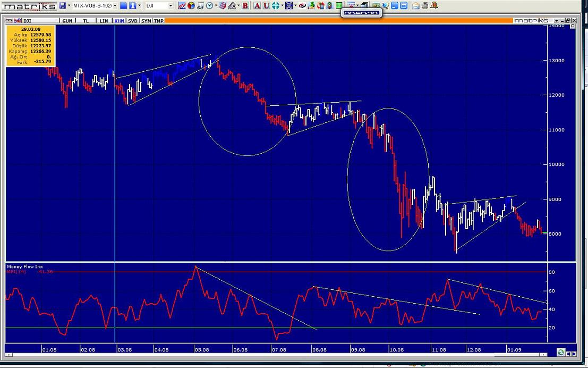The width and height of the screenshot is (588, 368).
Task: Click the traffic light icon
Action: (329, 5)
